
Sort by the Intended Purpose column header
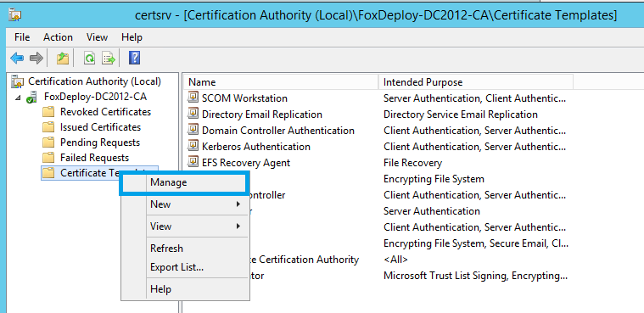476,82
